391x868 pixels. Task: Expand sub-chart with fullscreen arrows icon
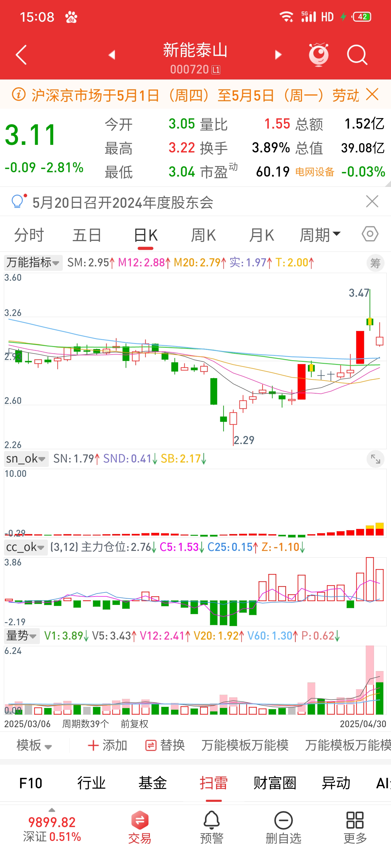(375, 459)
